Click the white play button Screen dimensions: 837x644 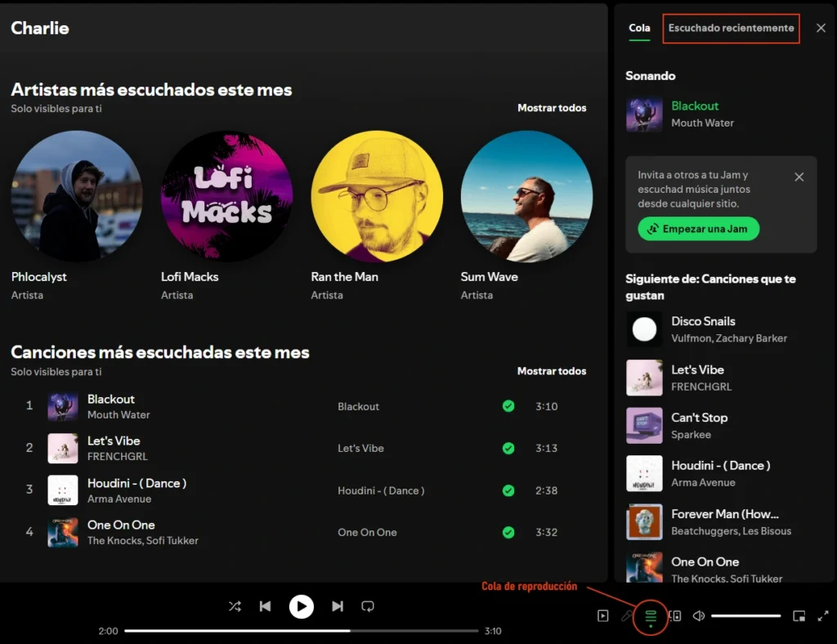point(302,606)
